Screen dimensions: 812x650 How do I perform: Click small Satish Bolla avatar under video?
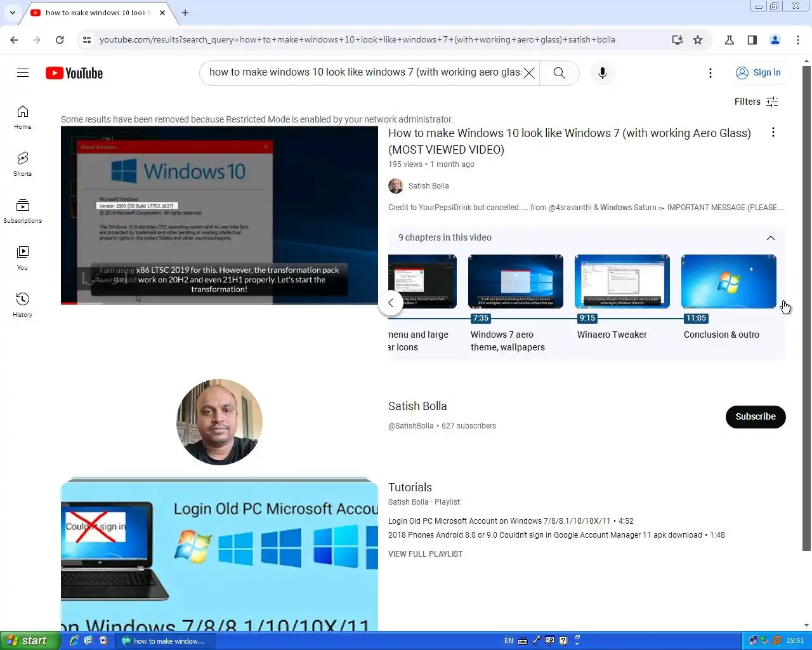(x=396, y=186)
